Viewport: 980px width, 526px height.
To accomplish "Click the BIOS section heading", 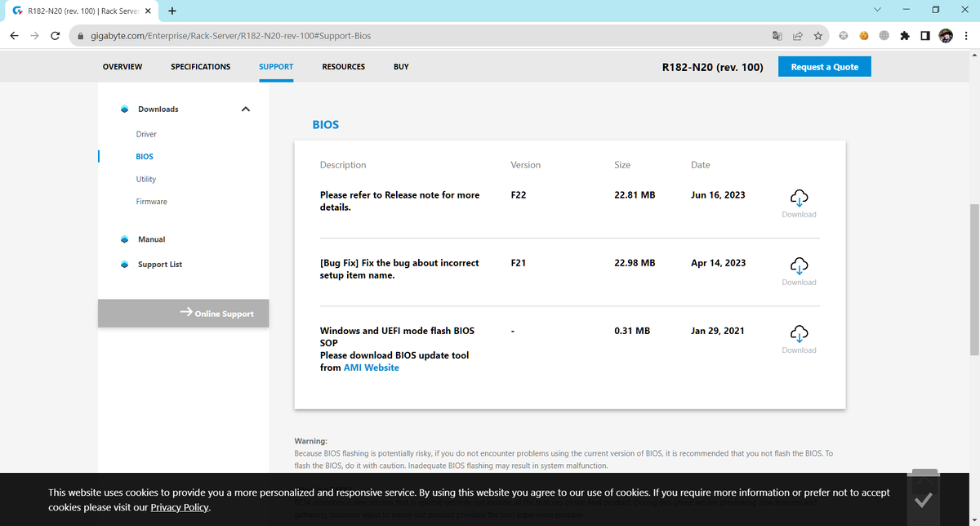I will (x=326, y=125).
